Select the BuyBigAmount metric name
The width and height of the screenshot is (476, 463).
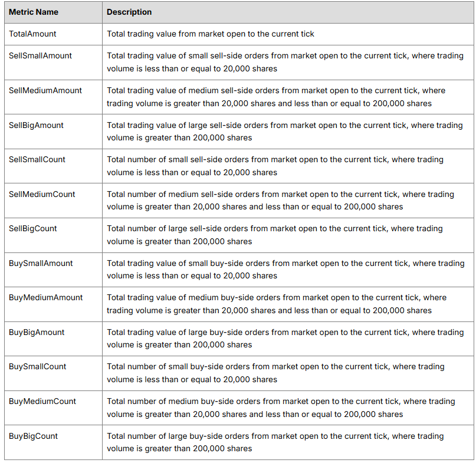pos(37,332)
